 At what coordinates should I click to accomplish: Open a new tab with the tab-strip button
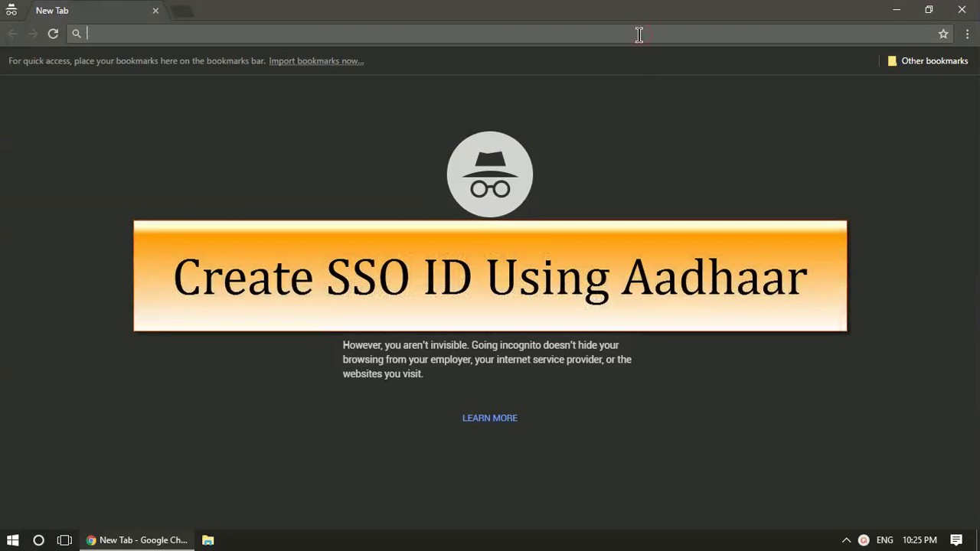point(181,11)
